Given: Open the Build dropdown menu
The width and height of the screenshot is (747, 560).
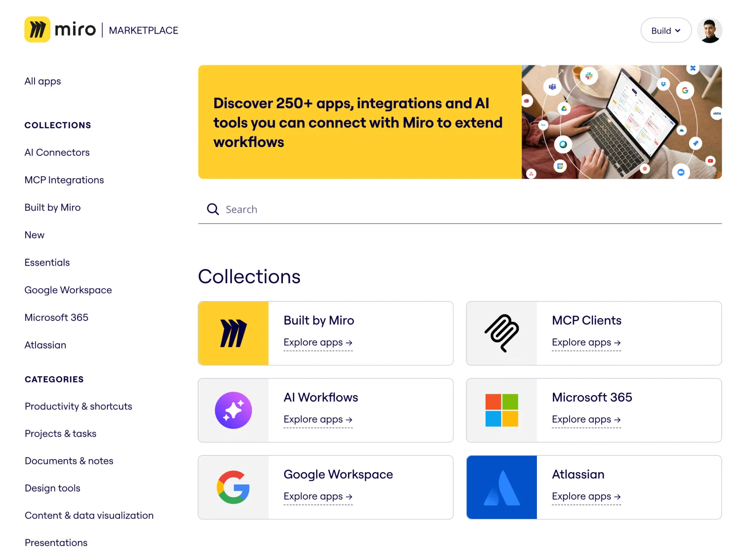Looking at the screenshot, I should [666, 30].
